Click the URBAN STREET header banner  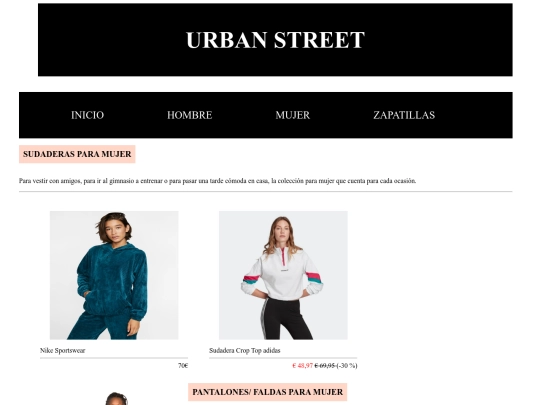click(x=275, y=40)
